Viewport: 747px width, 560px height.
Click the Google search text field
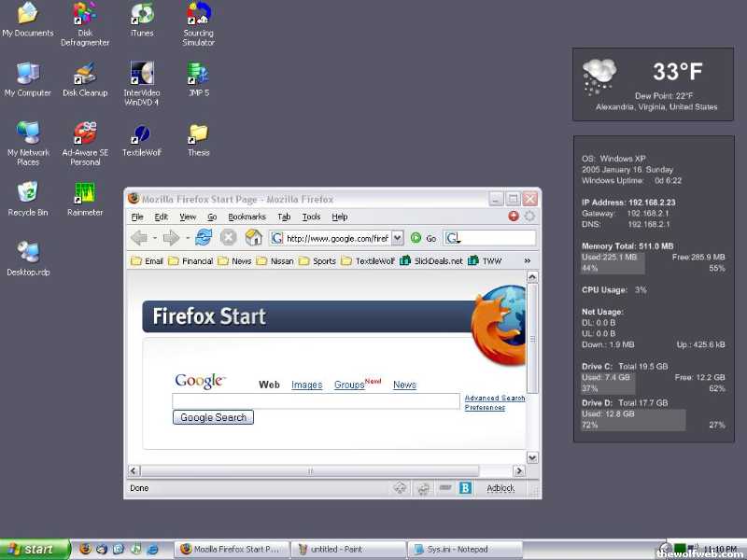[316, 401]
